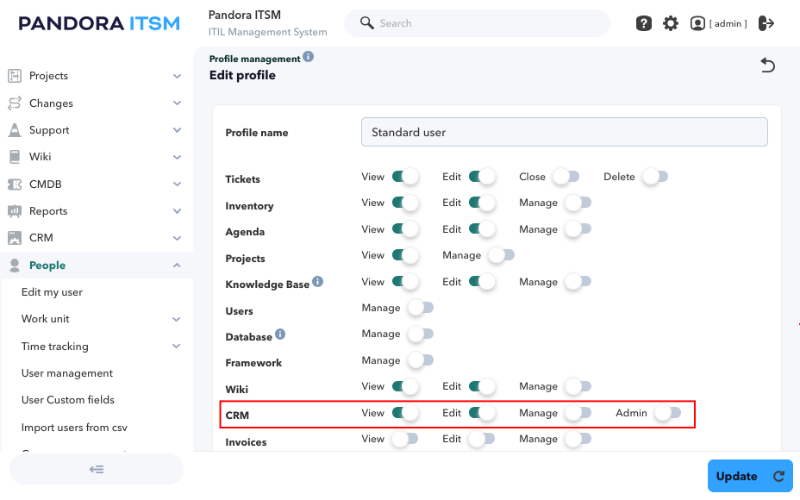Open User Custom fields menu item
The width and height of the screenshot is (800, 500).
(x=67, y=400)
